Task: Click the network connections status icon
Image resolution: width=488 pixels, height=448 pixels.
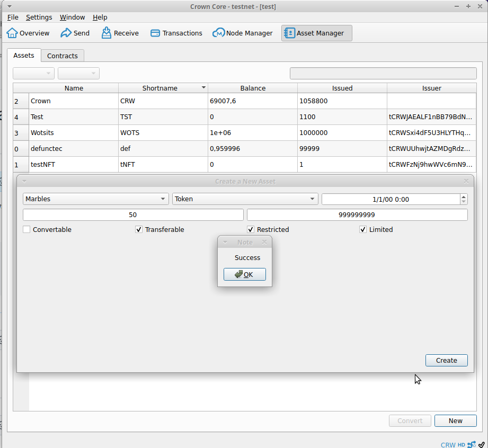Action: tap(471, 444)
